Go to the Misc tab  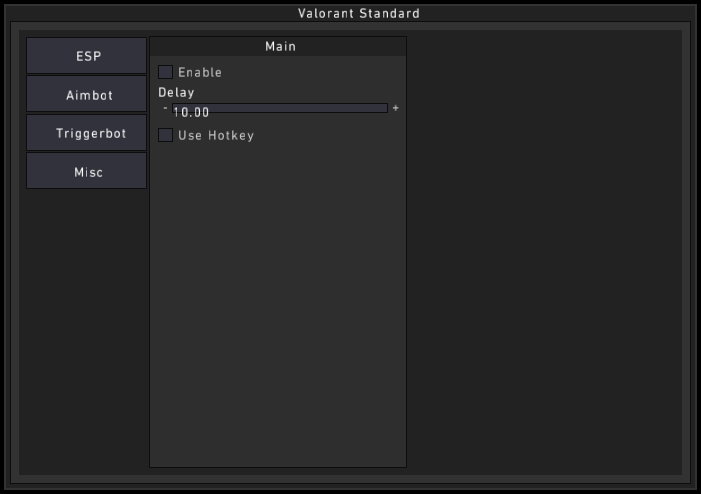87,172
